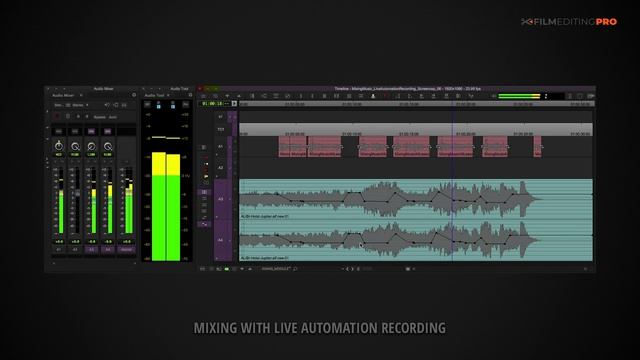Open the timeline audio meter menu
The height and width of the screenshot is (360, 640).
[493, 96]
